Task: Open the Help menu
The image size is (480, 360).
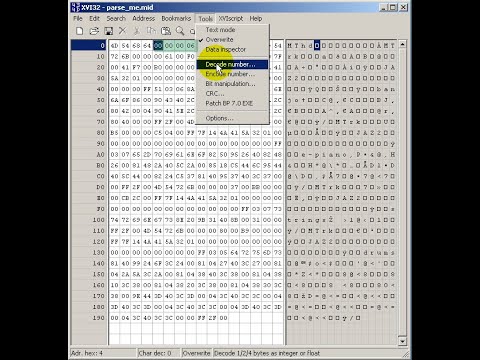Action: [x=256, y=18]
